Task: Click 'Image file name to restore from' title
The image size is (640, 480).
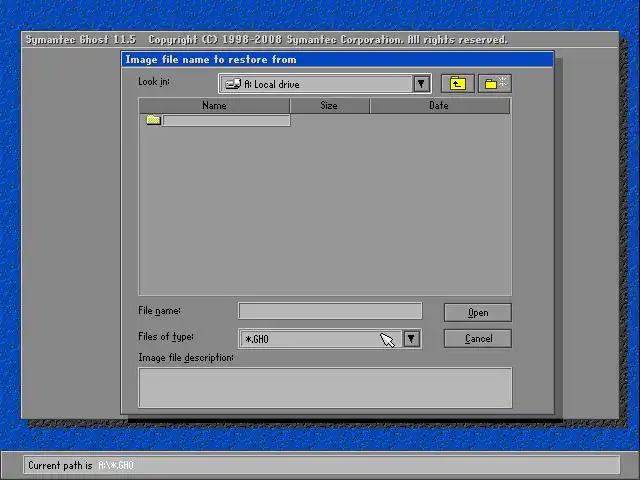Action: tap(211, 60)
